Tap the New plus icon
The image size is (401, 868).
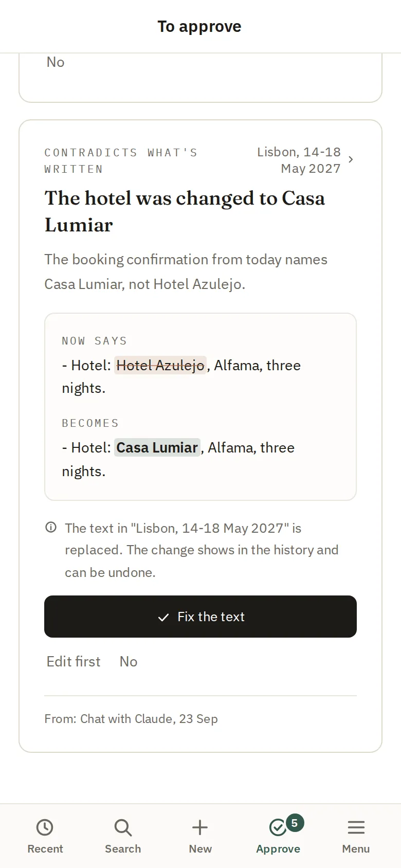click(x=200, y=827)
